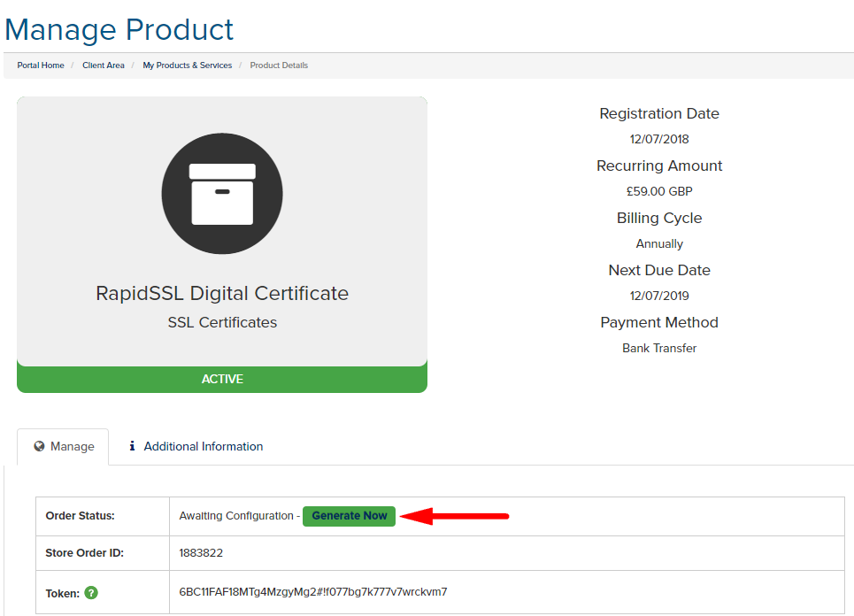Image resolution: width=854 pixels, height=616 pixels.
Task: Click Product Details breadcrumb item
Action: coord(279,65)
